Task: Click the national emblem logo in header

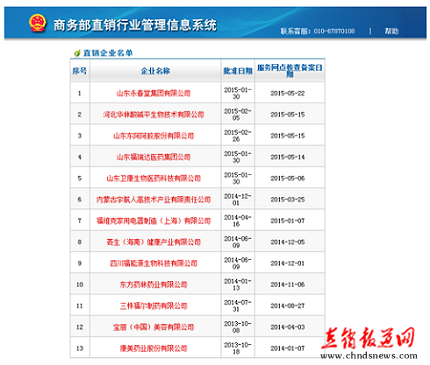Action: [x=37, y=23]
